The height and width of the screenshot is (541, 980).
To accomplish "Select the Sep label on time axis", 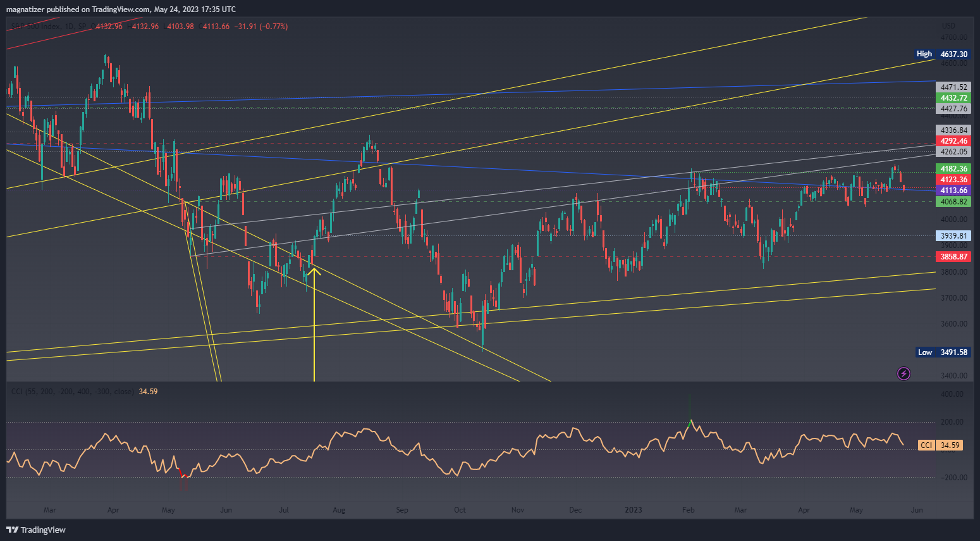I will pyautogui.click(x=402, y=510).
